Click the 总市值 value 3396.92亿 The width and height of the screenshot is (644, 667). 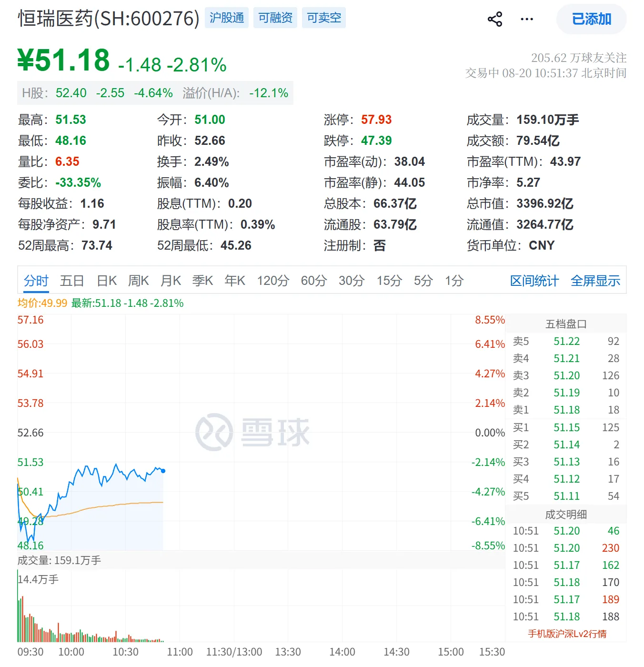[545, 203]
